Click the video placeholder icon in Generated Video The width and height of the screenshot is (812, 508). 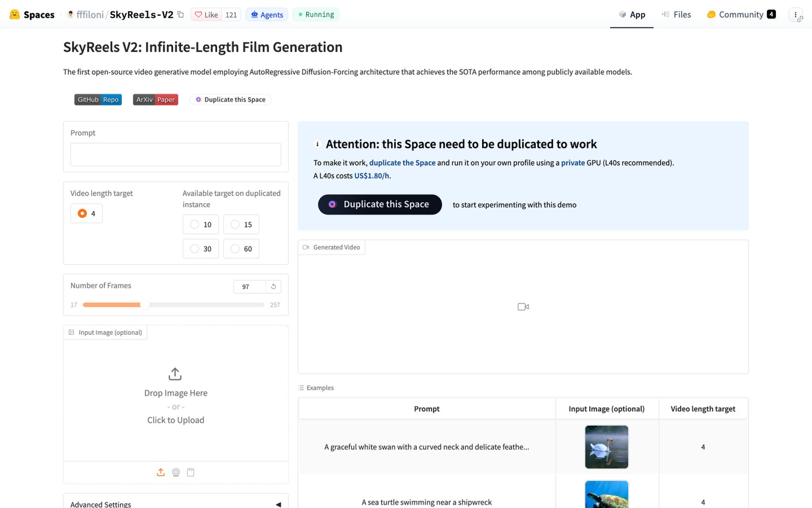pyautogui.click(x=523, y=307)
